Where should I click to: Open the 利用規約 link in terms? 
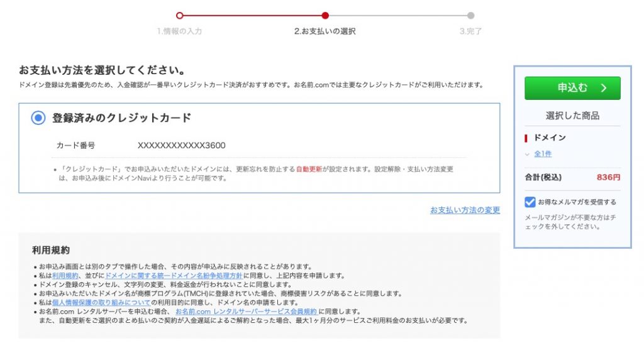pos(65,276)
